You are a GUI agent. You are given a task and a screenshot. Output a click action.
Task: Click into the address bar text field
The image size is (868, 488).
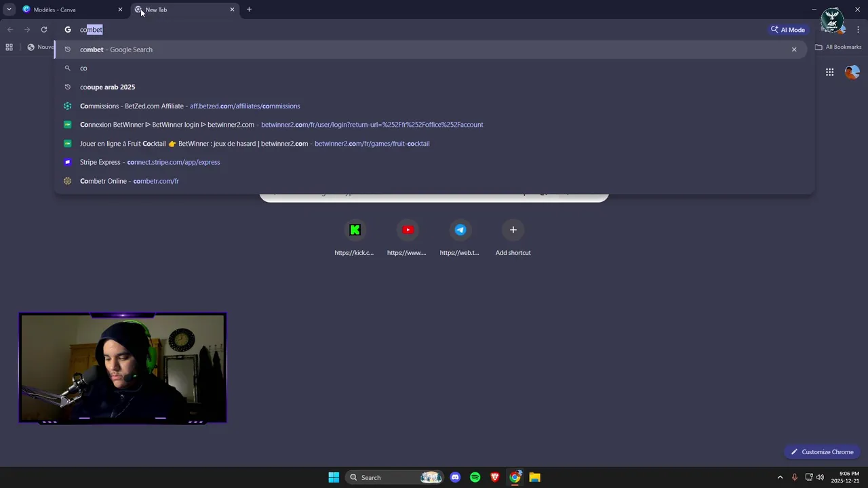(420, 30)
